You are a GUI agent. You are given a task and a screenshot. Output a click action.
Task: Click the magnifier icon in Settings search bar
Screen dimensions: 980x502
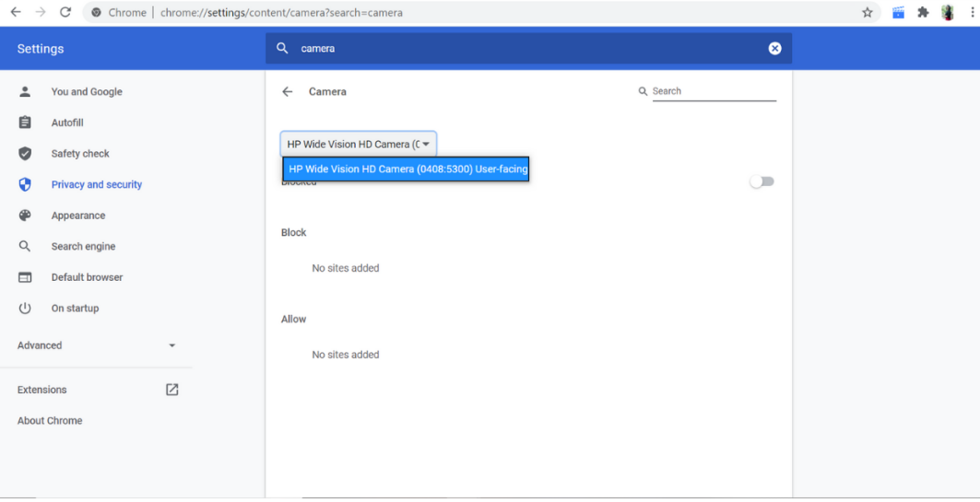(x=282, y=48)
